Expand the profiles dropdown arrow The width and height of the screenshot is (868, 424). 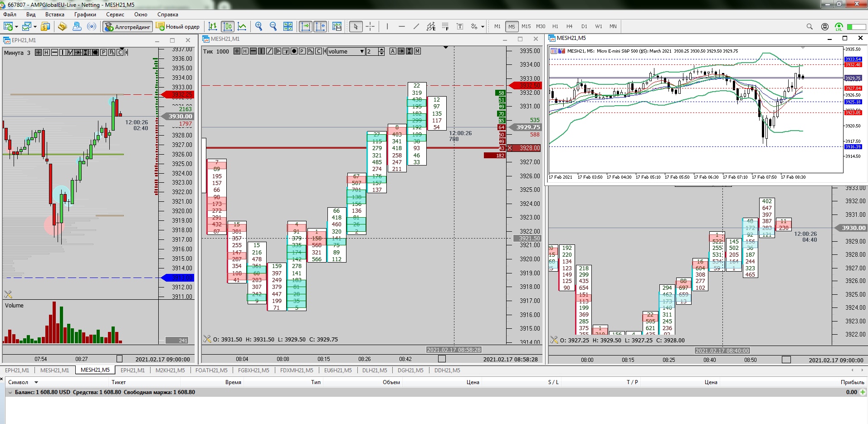click(35, 26)
